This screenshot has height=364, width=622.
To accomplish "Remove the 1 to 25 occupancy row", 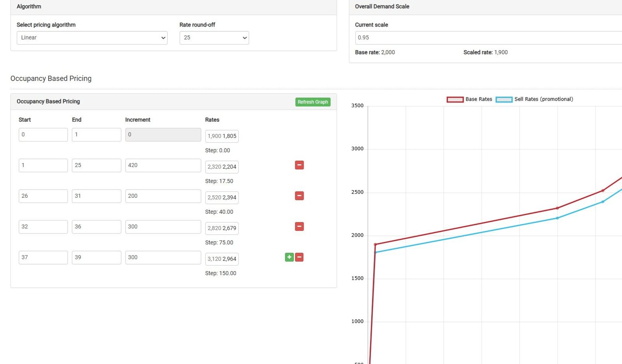I will 299,165.
